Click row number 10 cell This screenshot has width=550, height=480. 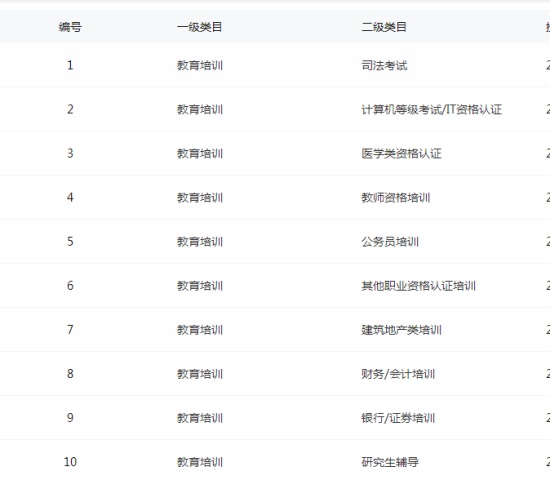70,462
